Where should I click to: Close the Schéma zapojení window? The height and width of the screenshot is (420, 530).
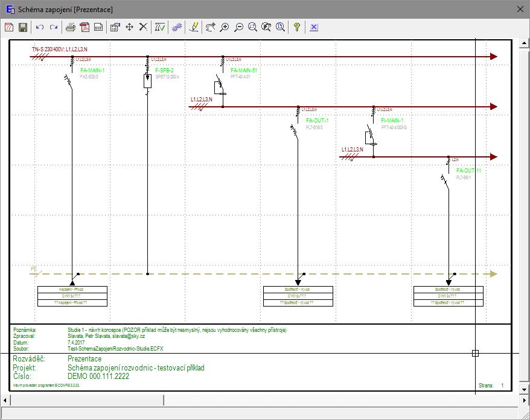[x=520, y=10]
